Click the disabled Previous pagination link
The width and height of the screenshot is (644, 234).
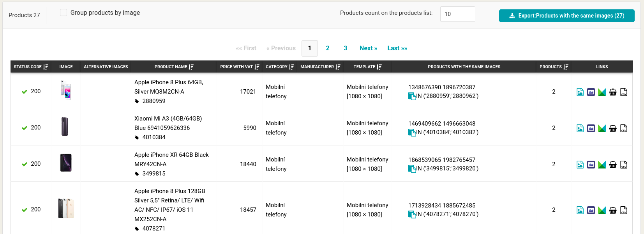pyautogui.click(x=281, y=48)
